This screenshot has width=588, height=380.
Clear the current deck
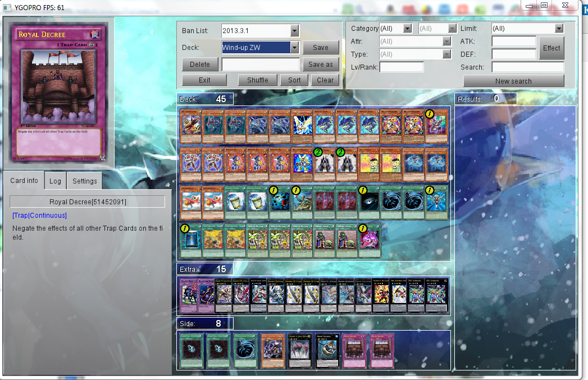tap(325, 80)
